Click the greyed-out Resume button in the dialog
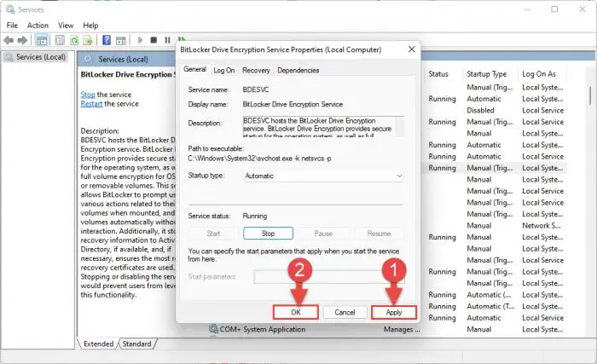Screen dimensions: 597x364 coord(379,234)
